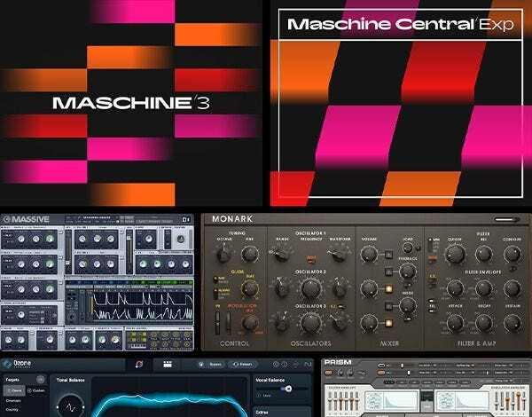Toggle the lit Oscillator 2 mixer switch

coord(389,288)
